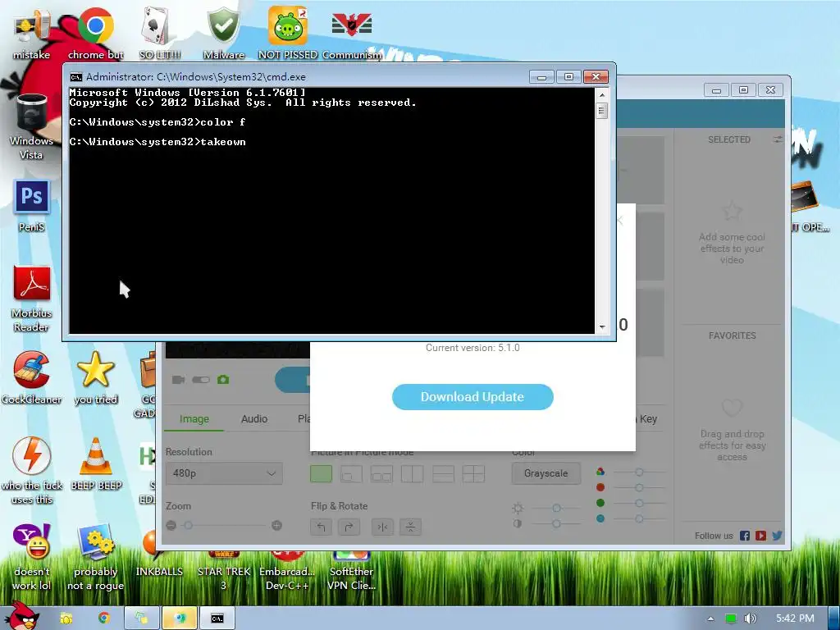Open the Morbius Reader PDF icon
The image size is (840, 630).
[x=32, y=299]
